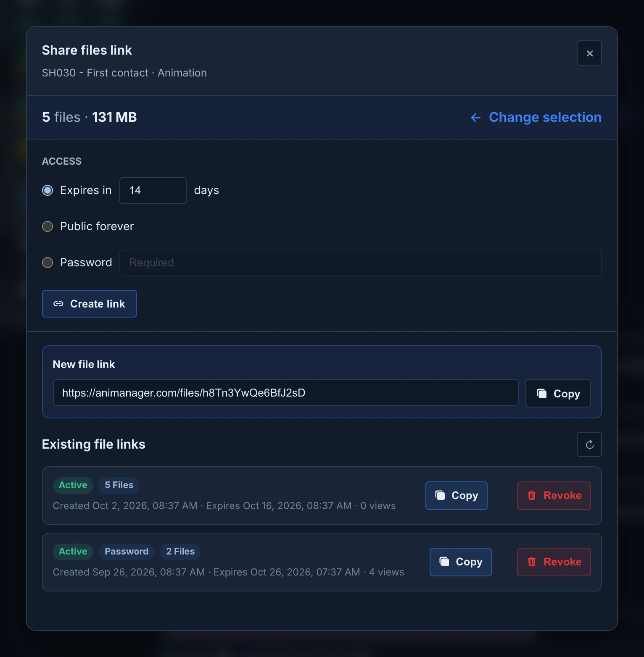Copy the password-protected 2 Files link

[x=460, y=562]
